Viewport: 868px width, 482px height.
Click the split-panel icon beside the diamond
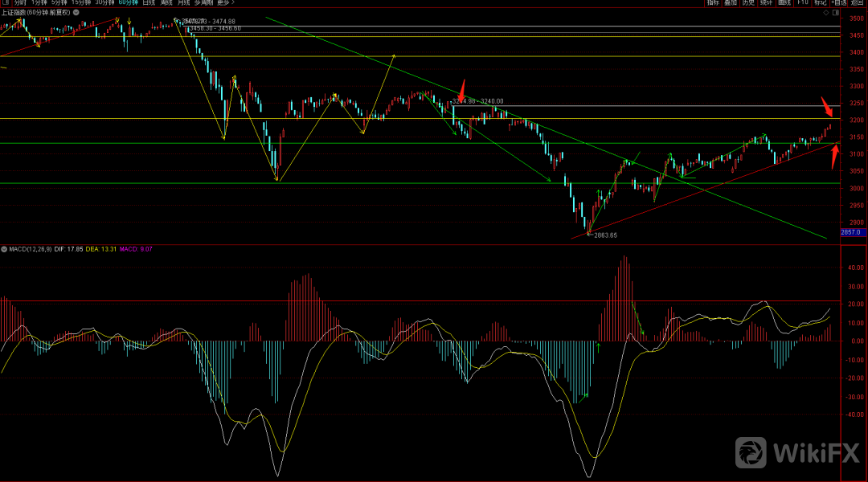pos(836,13)
